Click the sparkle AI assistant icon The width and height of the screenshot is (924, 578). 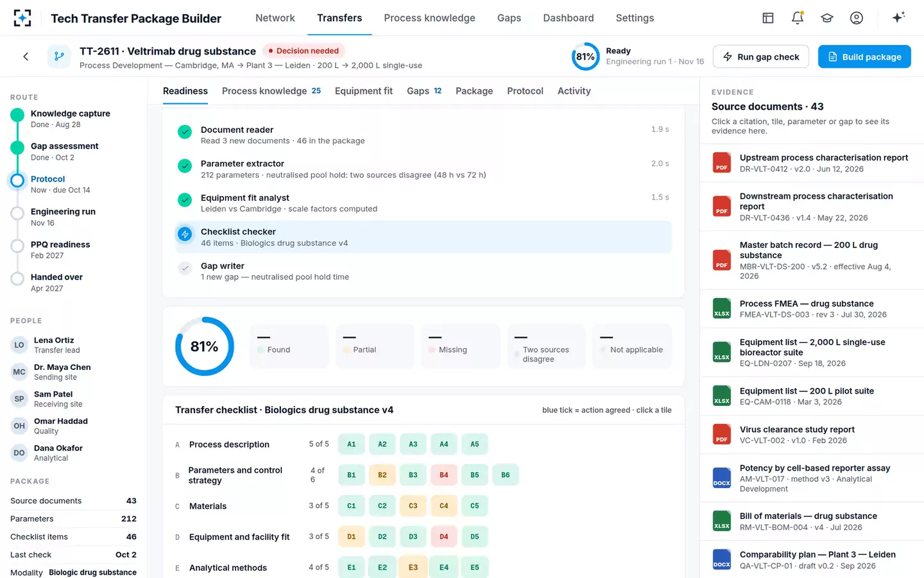[898, 17]
